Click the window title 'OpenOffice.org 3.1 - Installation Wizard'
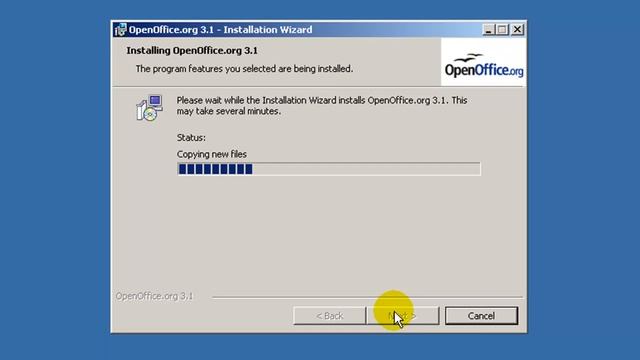This screenshot has height=360, width=640. click(220, 30)
